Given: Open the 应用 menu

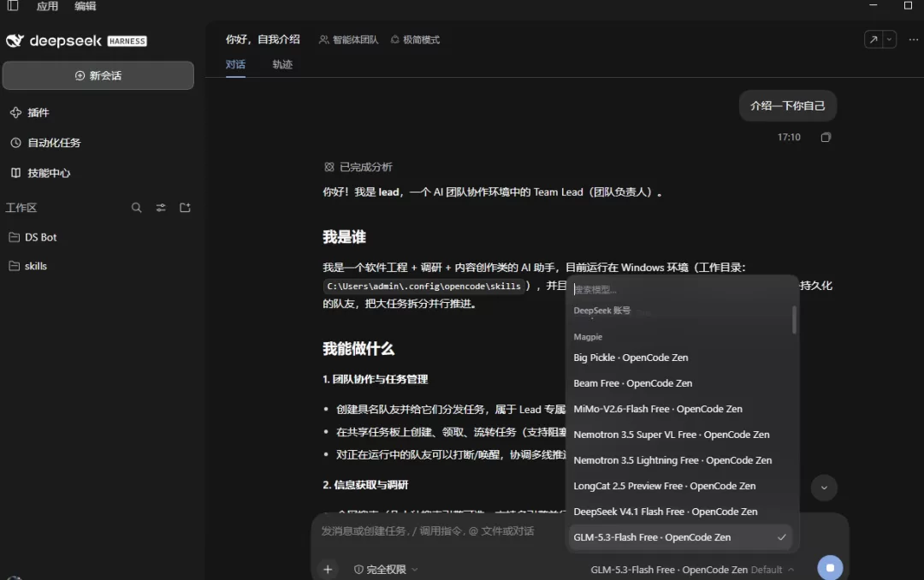Looking at the screenshot, I should click(47, 6).
